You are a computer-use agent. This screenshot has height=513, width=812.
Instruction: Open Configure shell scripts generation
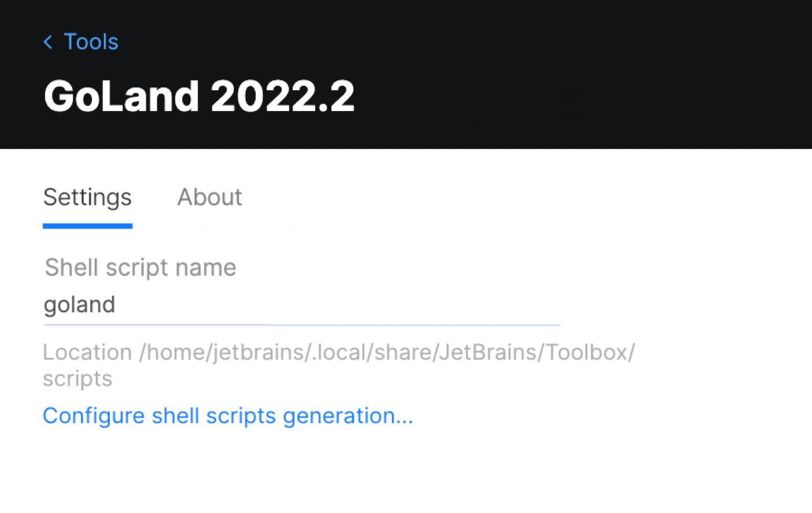[x=228, y=416]
